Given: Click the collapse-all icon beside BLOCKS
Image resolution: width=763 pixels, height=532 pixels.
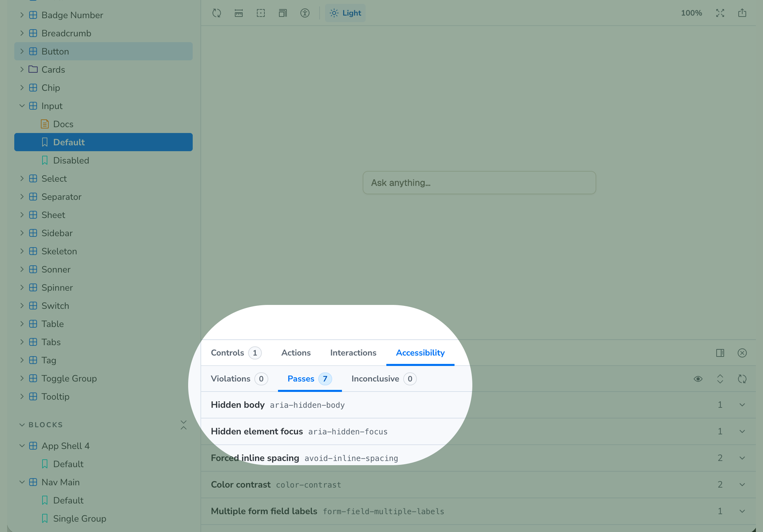Looking at the screenshot, I should 183,425.
